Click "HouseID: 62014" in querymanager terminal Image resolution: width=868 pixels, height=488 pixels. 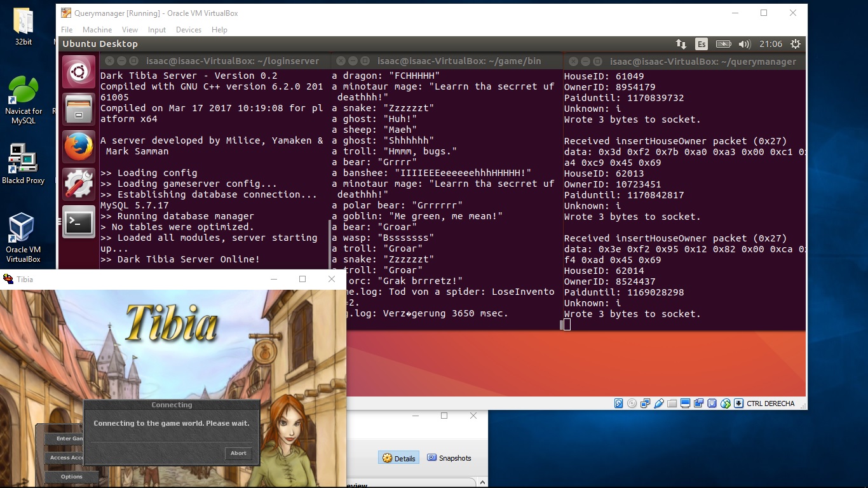(604, 271)
